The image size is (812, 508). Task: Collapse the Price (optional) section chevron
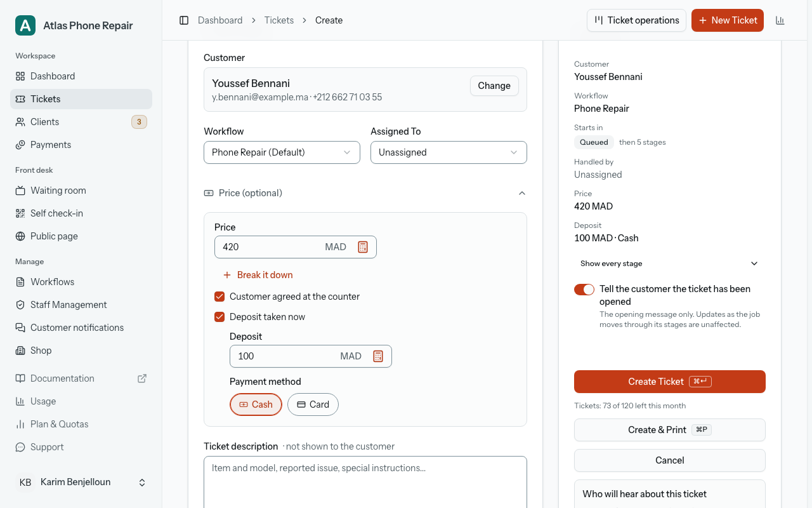click(522, 193)
